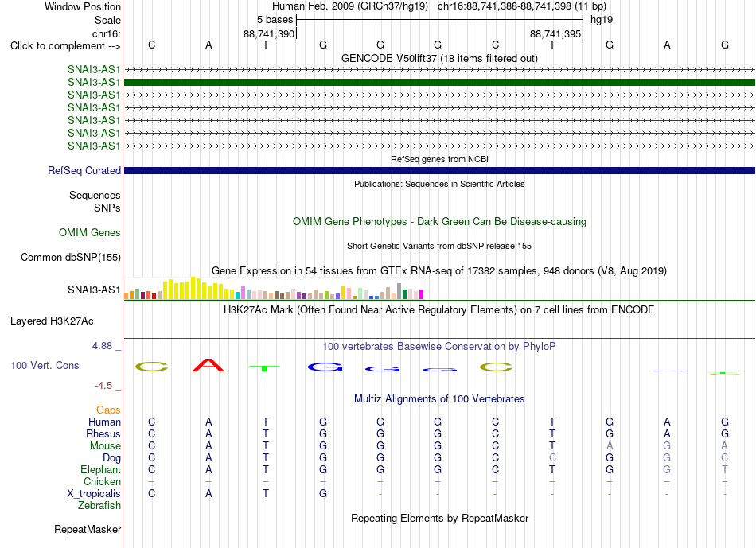Click the Mouse alignment row label

pyautogui.click(x=105, y=446)
